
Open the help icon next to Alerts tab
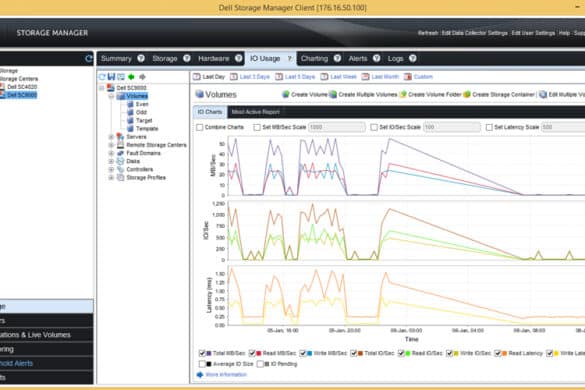coord(377,58)
